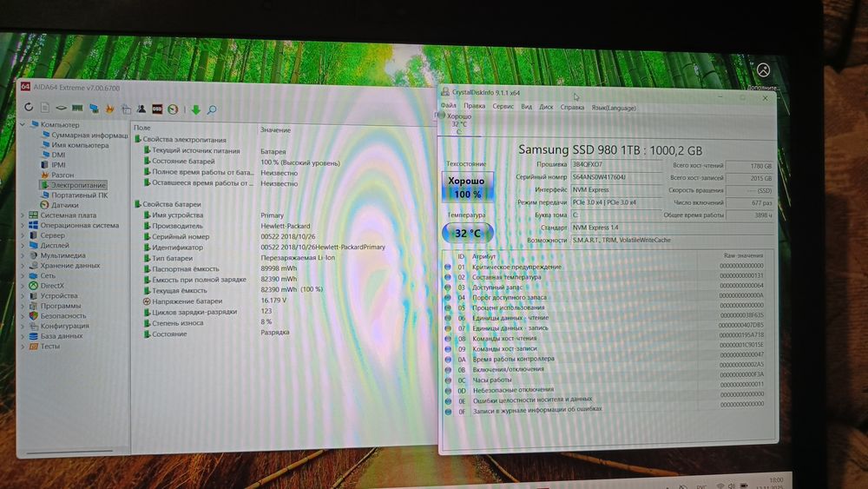Viewport: 868px width, 489px height.
Task: Open the Файл menu in CrystalDiskInfo
Action: point(449,106)
